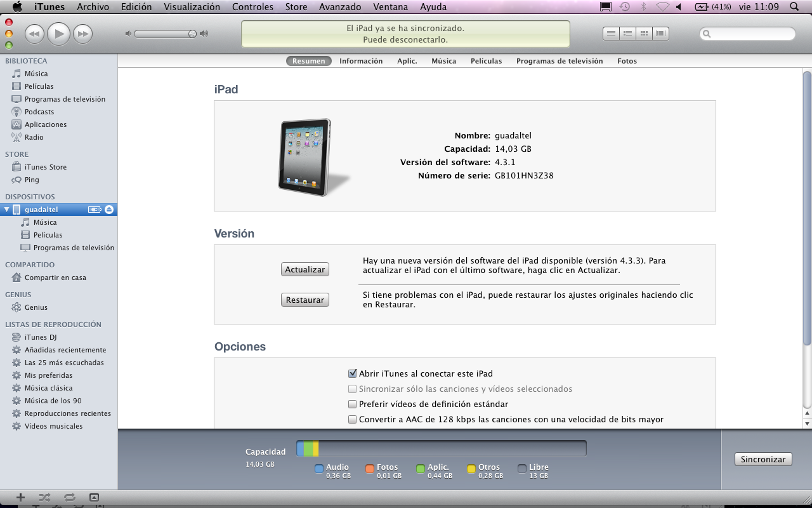812x508 pixels.
Task: Collapse the guadaltel device tree
Action: coord(7,210)
